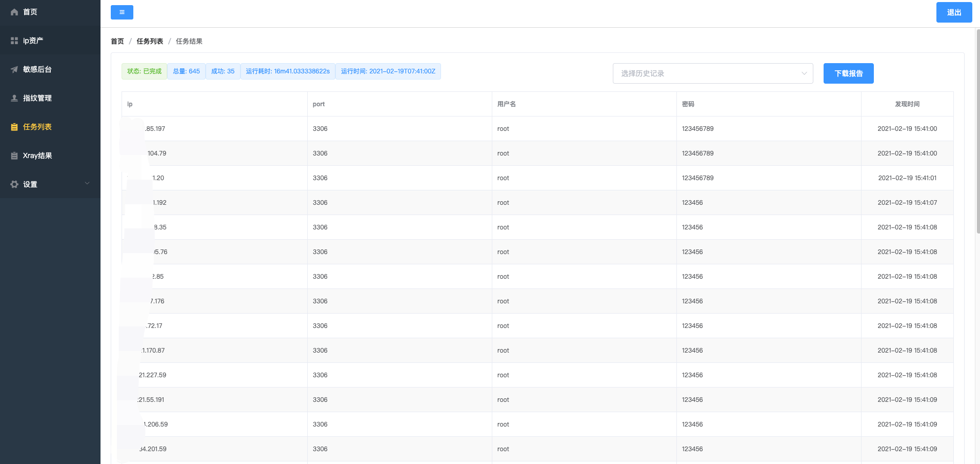Click the ip column header
The width and height of the screenshot is (980, 464).
214,104
